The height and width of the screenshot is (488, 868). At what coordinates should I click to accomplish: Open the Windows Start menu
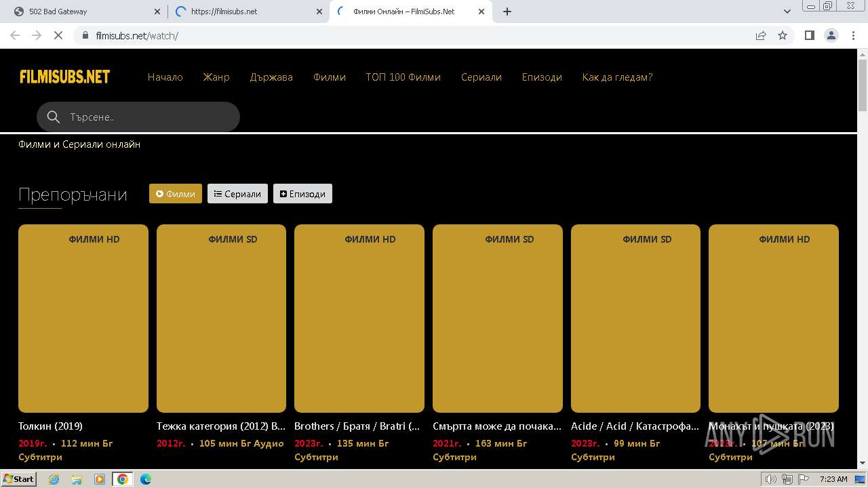point(19,479)
